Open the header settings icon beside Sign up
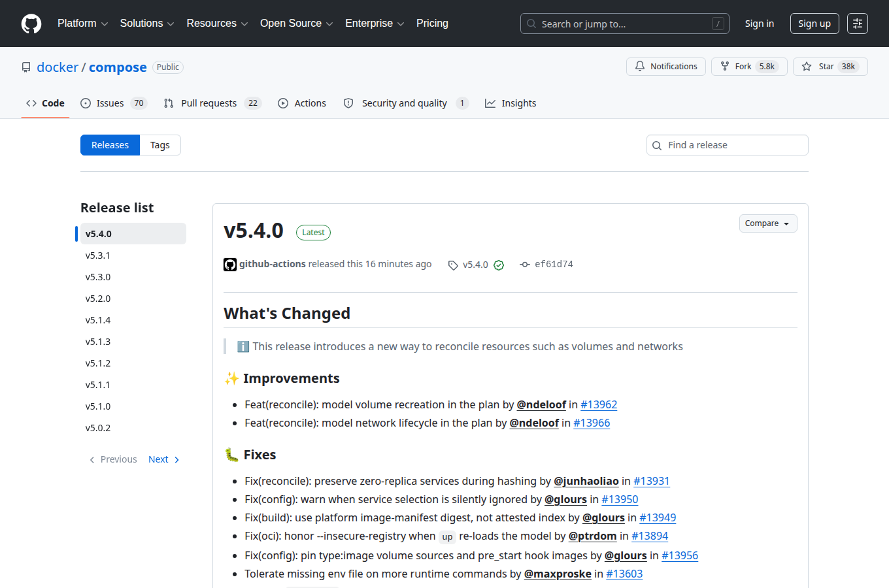 coord(858,24)
